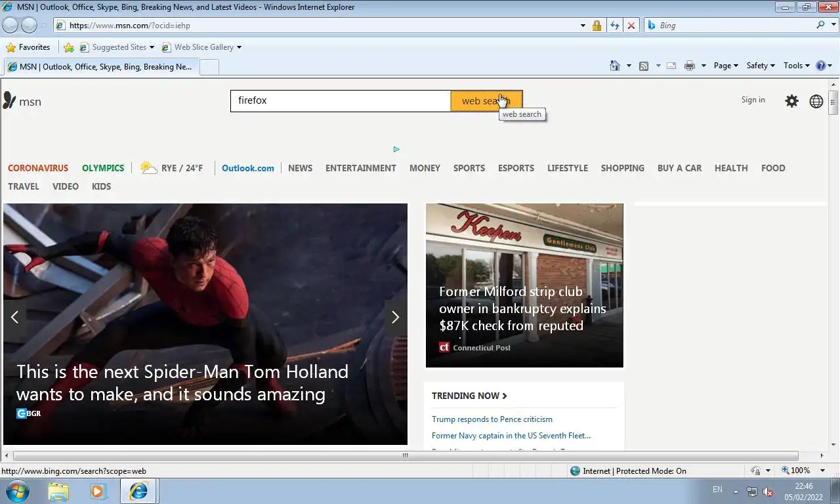This screenshot has height=504, width=840.
Task: Open the NEWS nav item
Action: point(300,168)
